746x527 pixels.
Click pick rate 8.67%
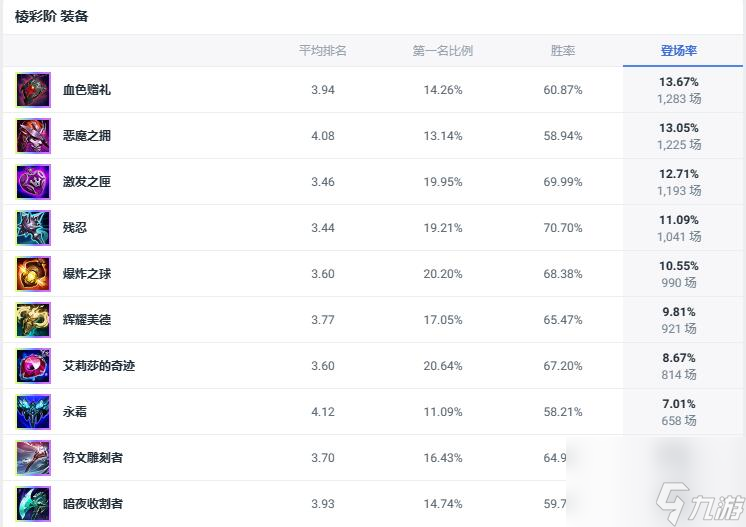(x=679, y=358)
